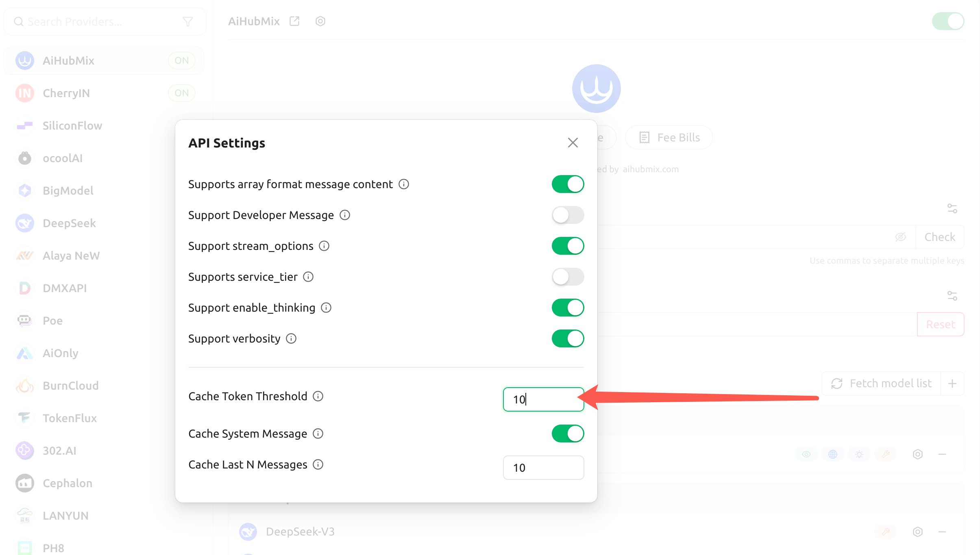Viewport: 980px width, 555px height.
Task: Select Poe provider
Action: click(x=89, y=321)
